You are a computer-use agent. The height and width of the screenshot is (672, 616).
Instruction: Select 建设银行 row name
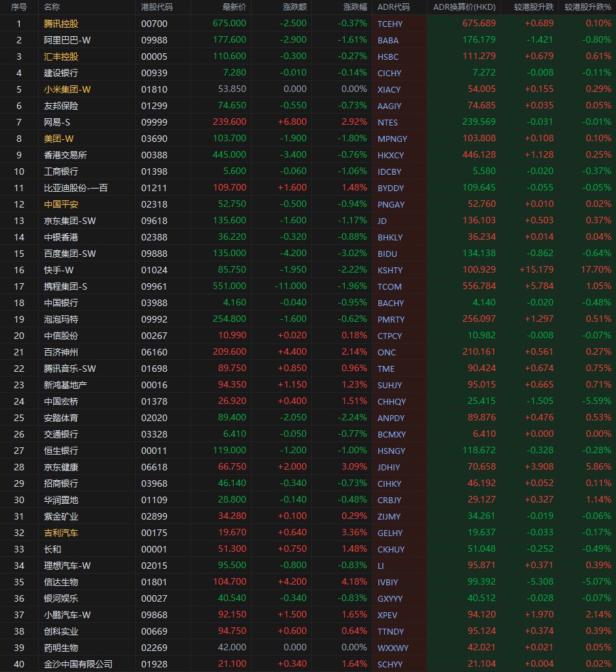(x=61, y=74)
